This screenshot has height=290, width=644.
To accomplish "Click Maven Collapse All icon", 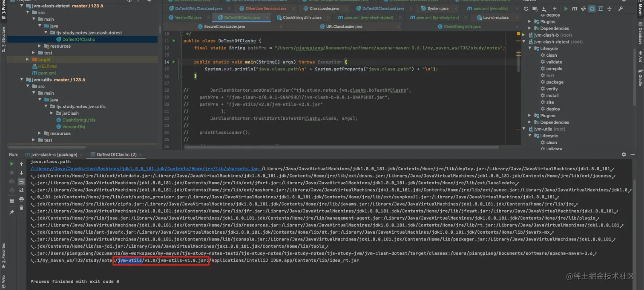I will tap(609, 9).
